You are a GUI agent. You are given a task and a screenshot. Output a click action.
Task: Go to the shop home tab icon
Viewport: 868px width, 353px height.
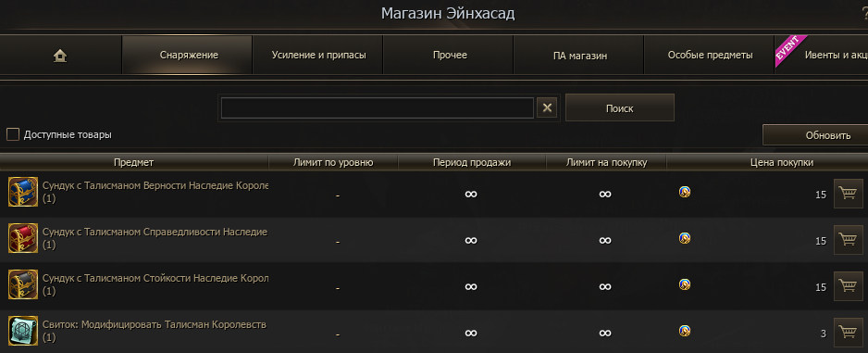(x=60, y=56)
